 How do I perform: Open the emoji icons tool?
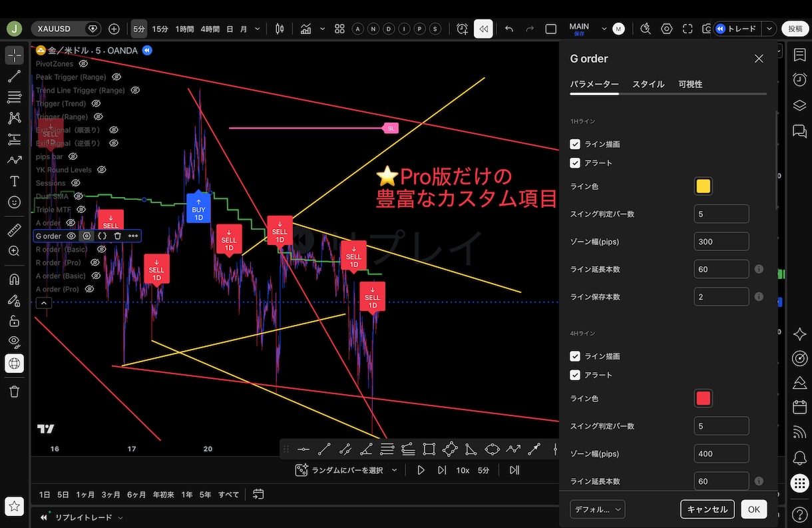pyautogui.click(x=14, y=202)
